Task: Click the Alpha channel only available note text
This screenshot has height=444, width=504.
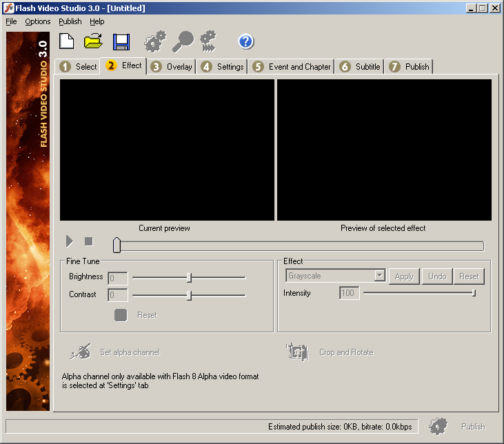Action: 160,381
